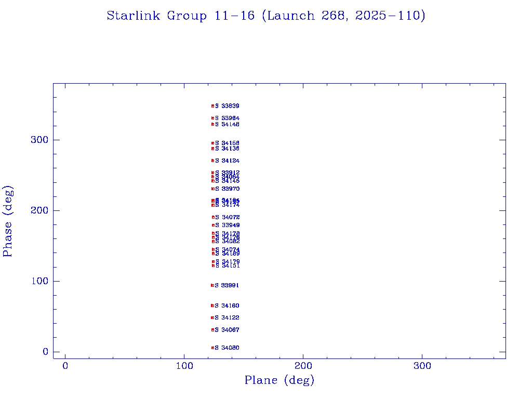
Task: Click the red marker beside S 34067
Action: 212,330
